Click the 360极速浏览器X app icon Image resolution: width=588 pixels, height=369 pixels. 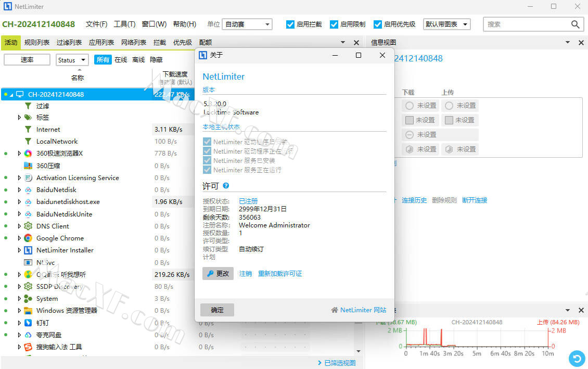[28, 154]
